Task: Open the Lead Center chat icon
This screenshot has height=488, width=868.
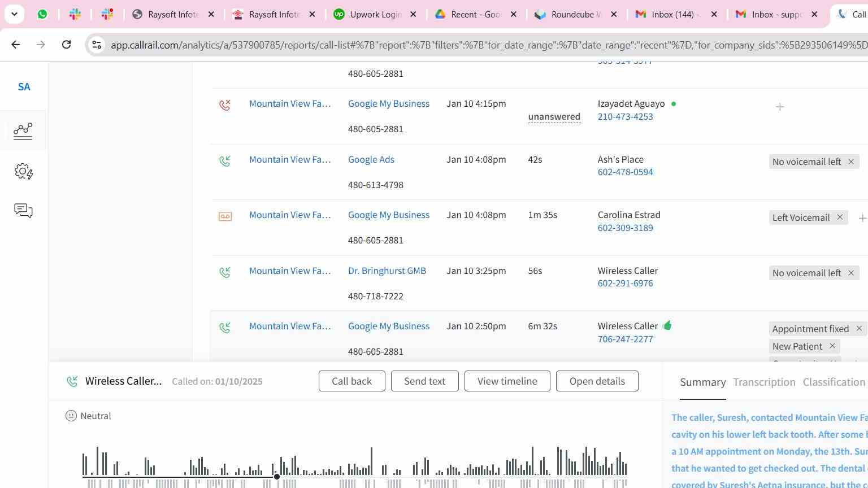Action: pos(23,211)
